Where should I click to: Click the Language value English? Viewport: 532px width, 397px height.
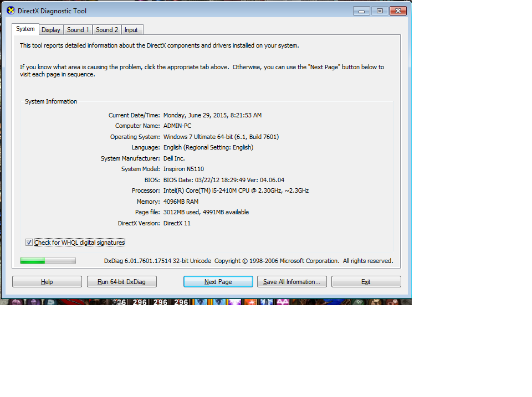point(208,147)
